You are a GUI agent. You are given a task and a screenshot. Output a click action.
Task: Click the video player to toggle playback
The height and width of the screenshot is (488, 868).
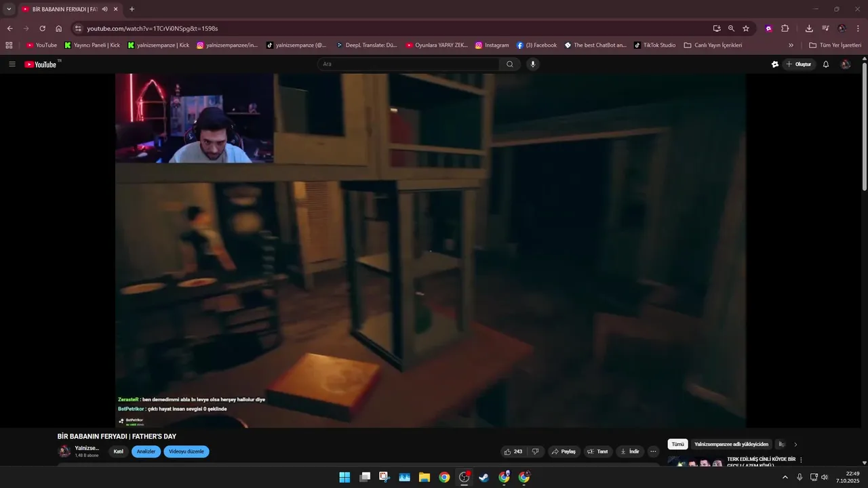tap(431, 251)
